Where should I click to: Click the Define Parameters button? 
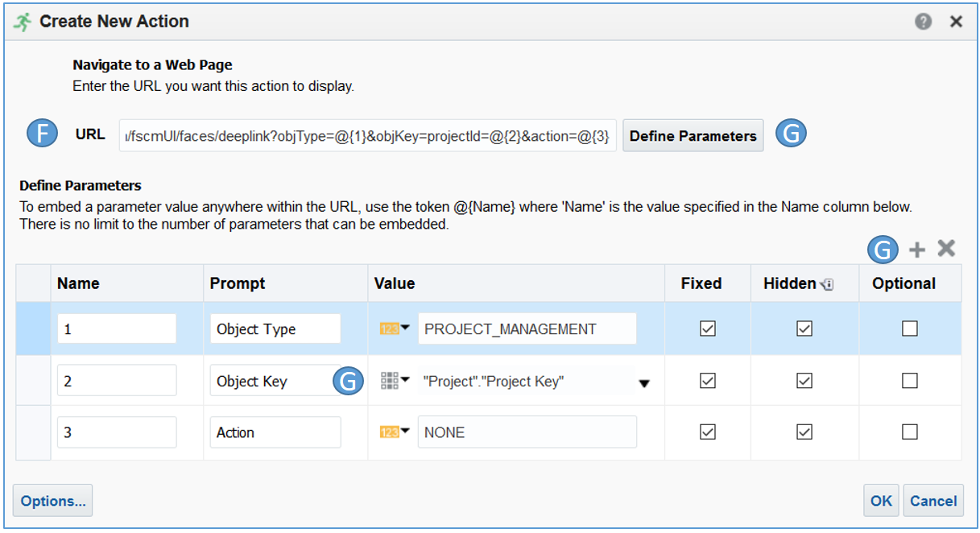pyautogui.click(x=693, y=136)
